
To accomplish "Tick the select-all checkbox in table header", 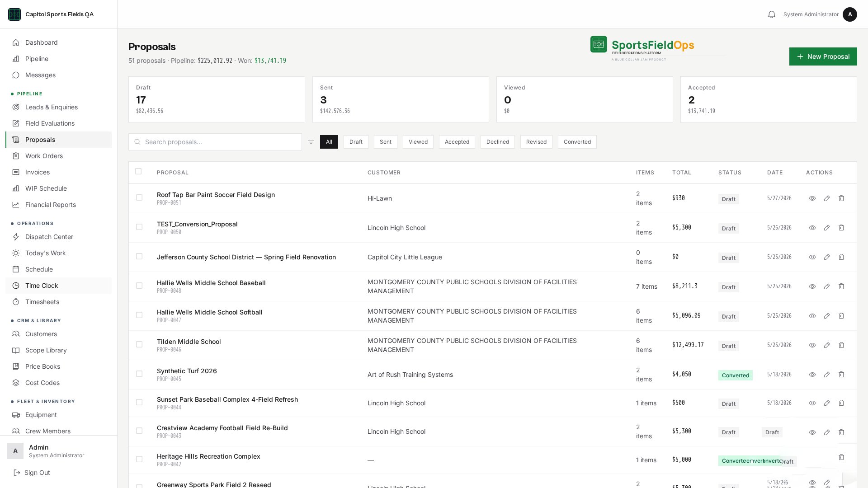I will click(138, 171).
